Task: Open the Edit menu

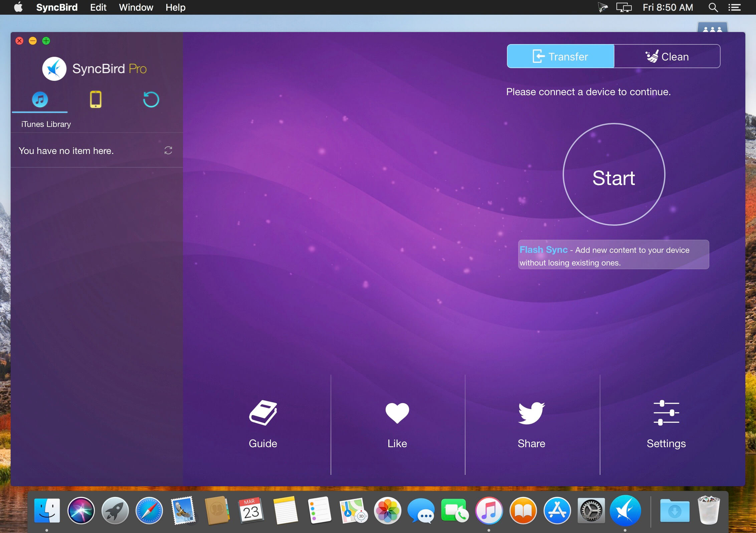Action: click(98, 7)
